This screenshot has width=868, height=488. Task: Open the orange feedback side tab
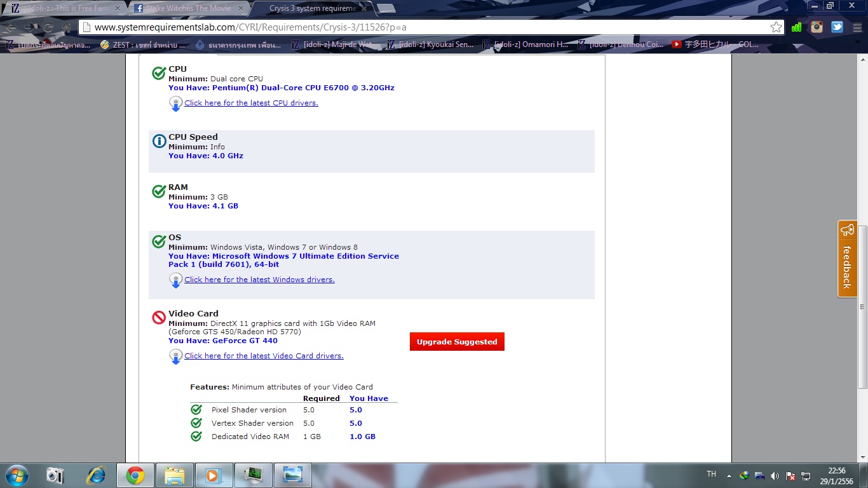click(x=847, y=259)
